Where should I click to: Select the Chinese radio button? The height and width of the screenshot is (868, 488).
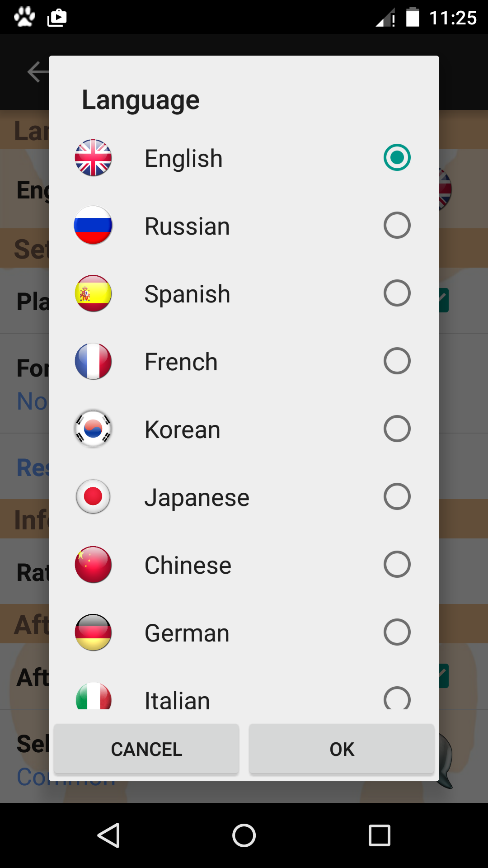coord(397,564)
